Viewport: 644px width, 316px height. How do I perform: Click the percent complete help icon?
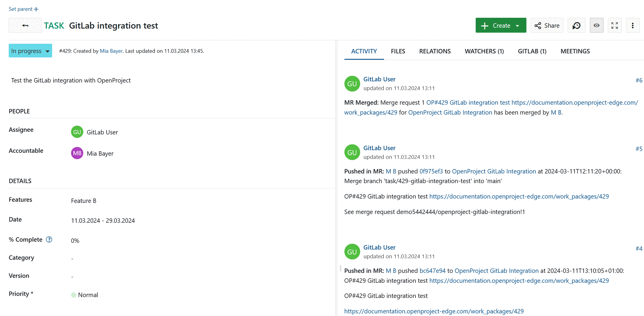(x=49, y=240)
